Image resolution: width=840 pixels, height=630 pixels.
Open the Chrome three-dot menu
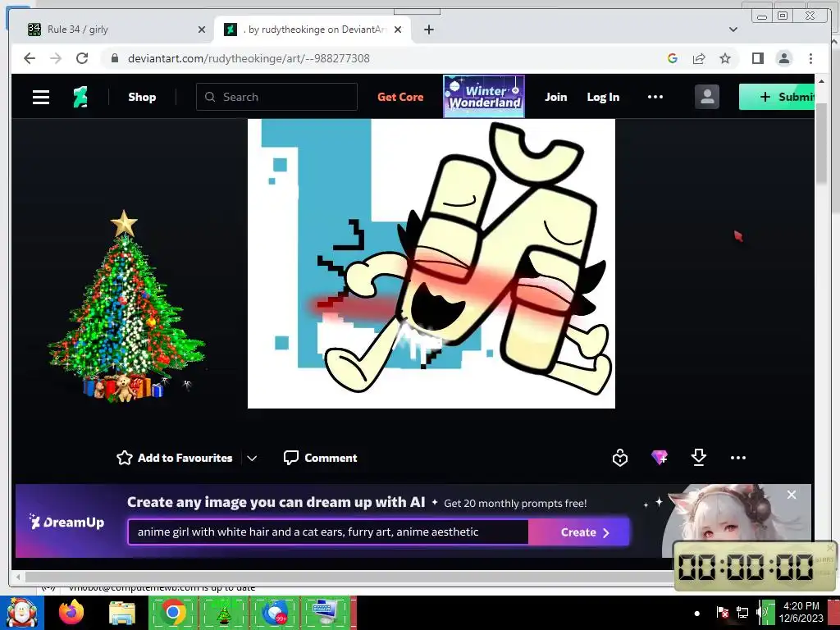[x=810, y=58]
